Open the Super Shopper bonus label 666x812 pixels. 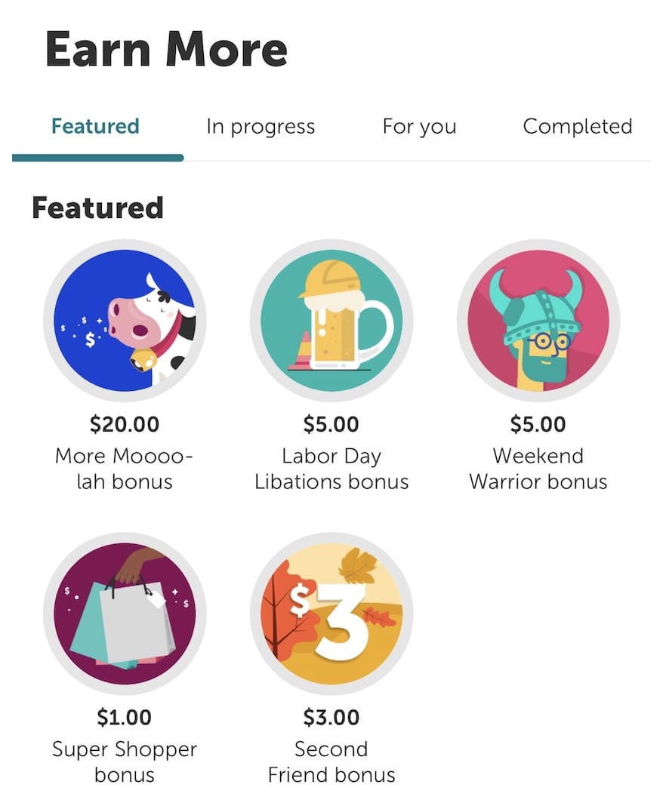(125, 761)
